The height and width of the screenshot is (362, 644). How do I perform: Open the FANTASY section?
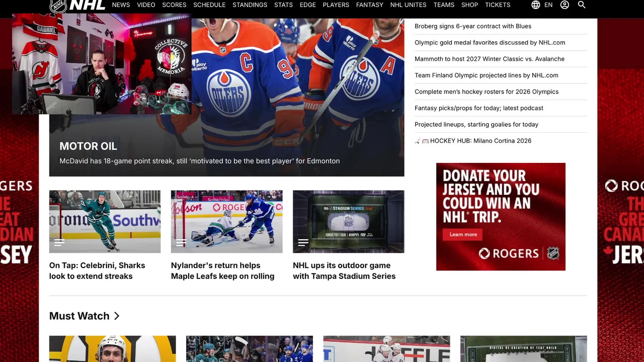370,5
